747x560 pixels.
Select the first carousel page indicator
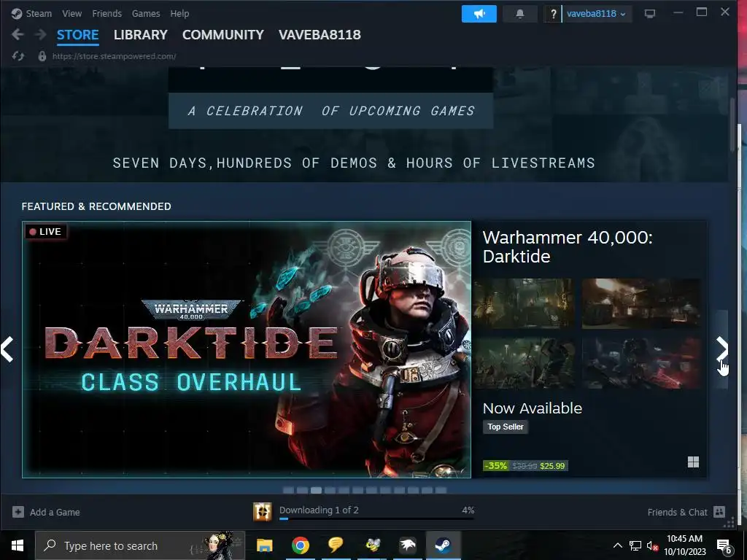[288, 490]
